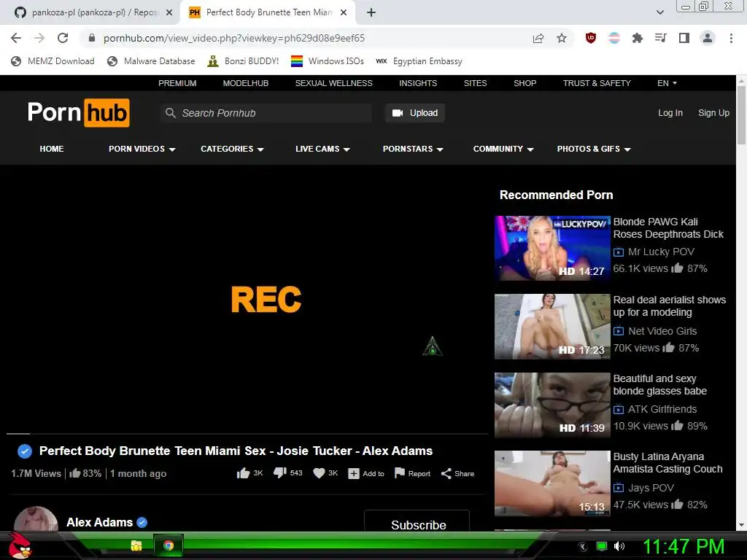The width and height of the screenshot is (747, 560).
Task: Open the PREMIUM top menu item
Action: point(177,83)
